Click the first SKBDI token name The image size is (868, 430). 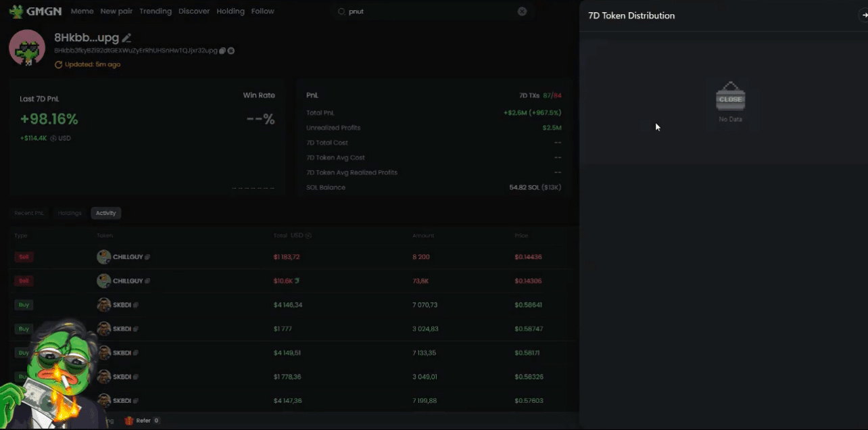click(122, 305)
